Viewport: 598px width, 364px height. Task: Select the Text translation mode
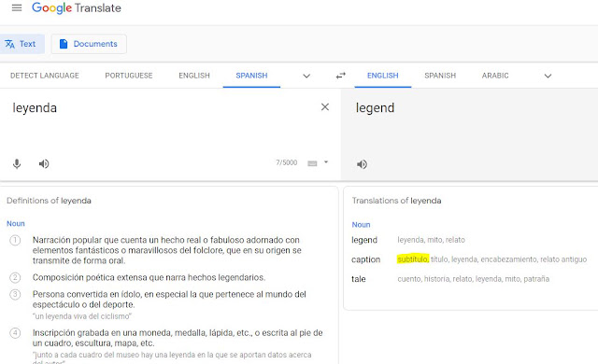point(21,44)
